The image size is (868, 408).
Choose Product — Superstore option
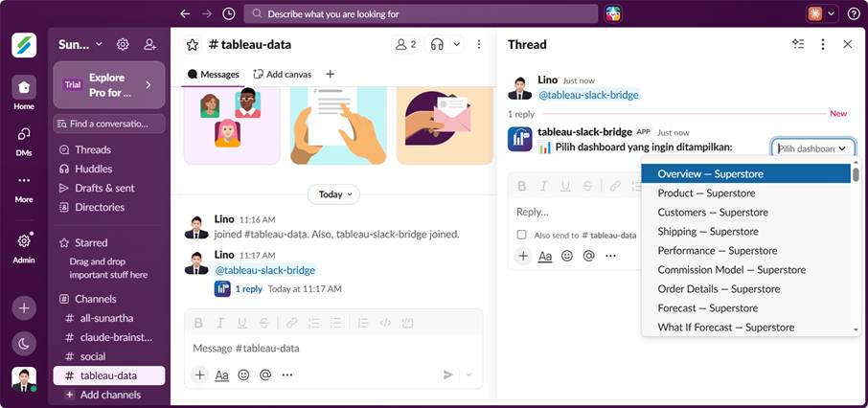tap(745, 193)
